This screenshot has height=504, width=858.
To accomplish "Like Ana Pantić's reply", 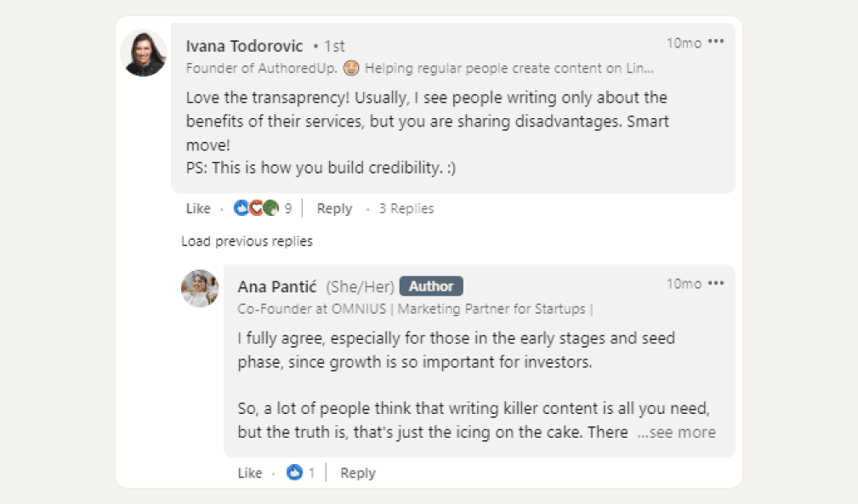I will 250,473.
